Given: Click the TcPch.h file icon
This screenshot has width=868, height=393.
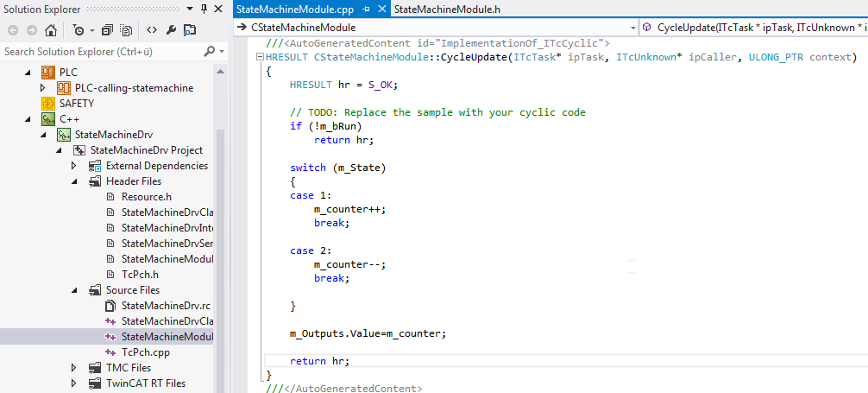Looking at the screenshot, I should (x=110, y=275).
